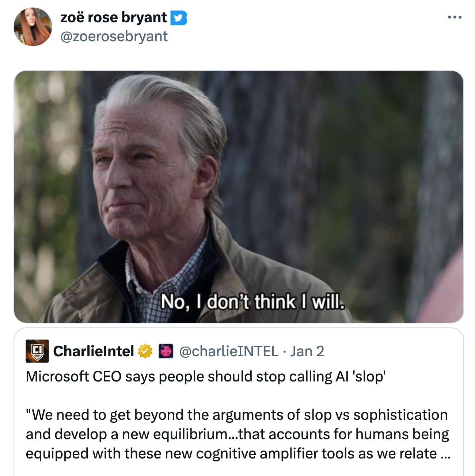475x476 pixels.
Task: Open zoë rose bryant's profile avatar
Action: (33, 27)
